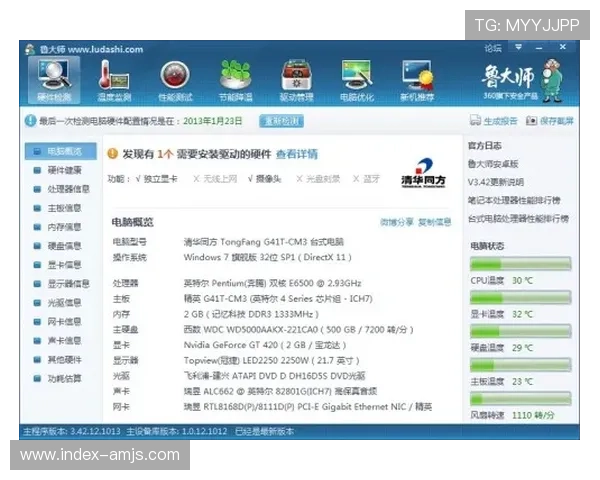Click the 复制信息 copy info link
This screenshot has width=600, height=480.
pos(434,222)
